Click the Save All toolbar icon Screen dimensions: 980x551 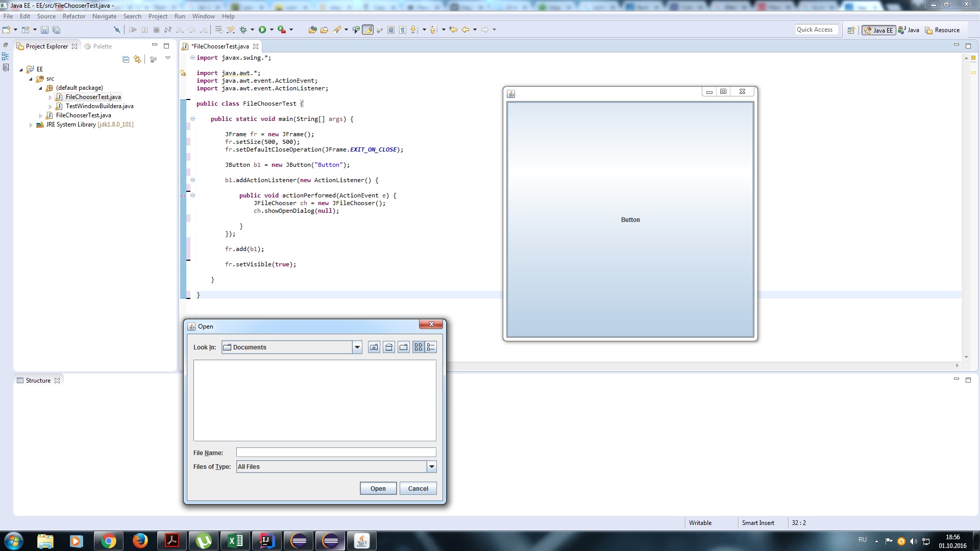pyautogui.click(x=56, y=30)
